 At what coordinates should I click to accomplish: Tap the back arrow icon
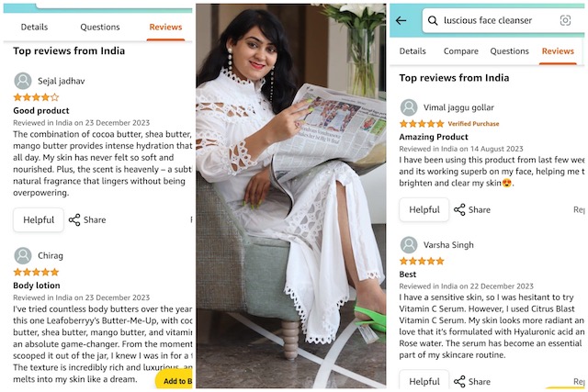pos(401,20)
